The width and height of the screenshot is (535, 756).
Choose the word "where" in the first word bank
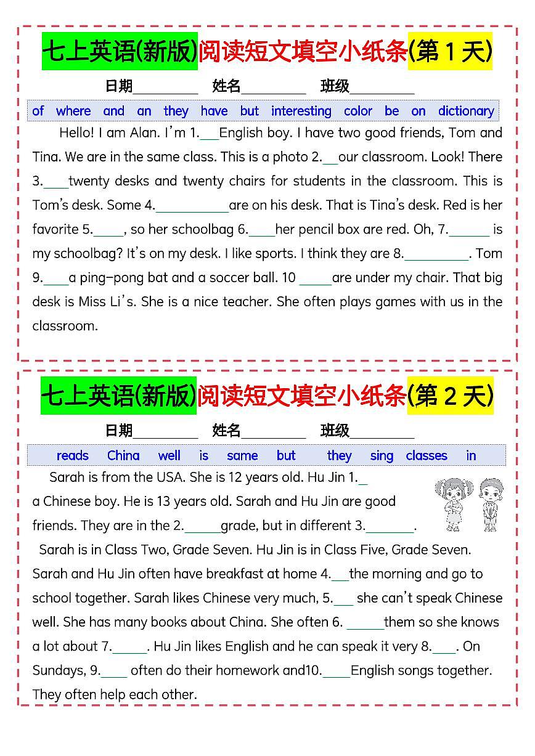pyautogui.click(x=73, y=112)
